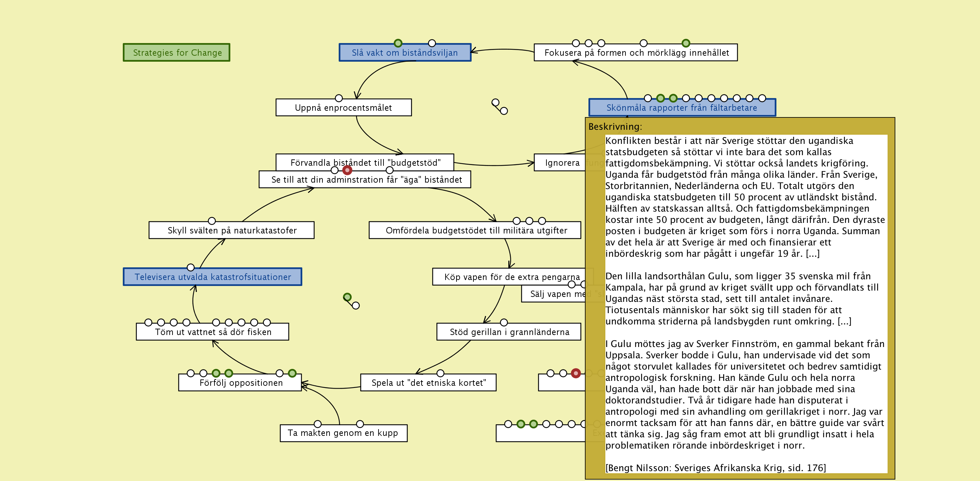Select "Töm ut vattnet så dör fisken" node
This screenshot has width=980, height=481.
[x=213, y=332]
